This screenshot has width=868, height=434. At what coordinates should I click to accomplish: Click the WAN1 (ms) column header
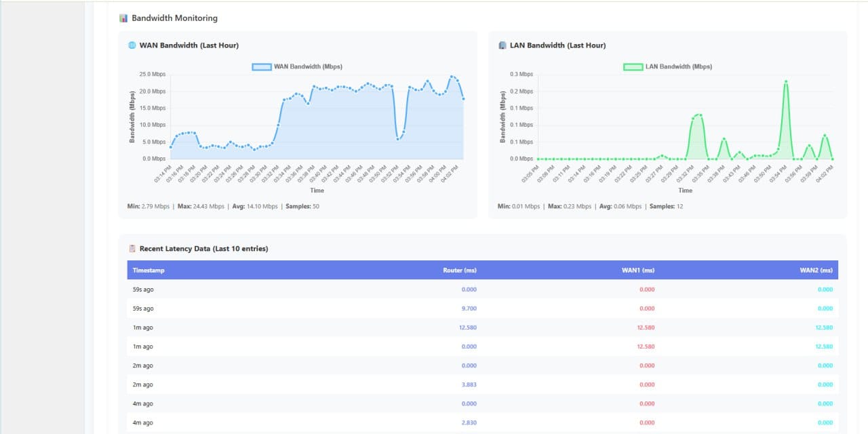(637, 271)
